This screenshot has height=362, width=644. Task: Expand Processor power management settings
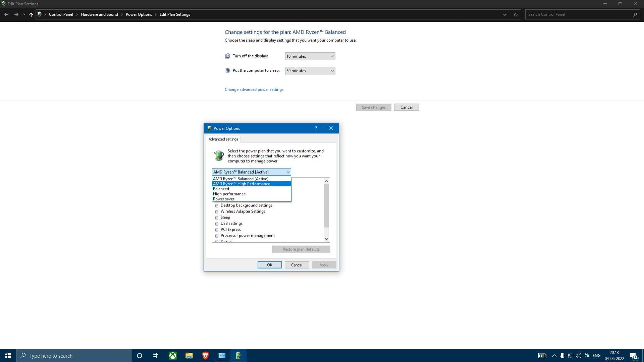coord(217,236)
